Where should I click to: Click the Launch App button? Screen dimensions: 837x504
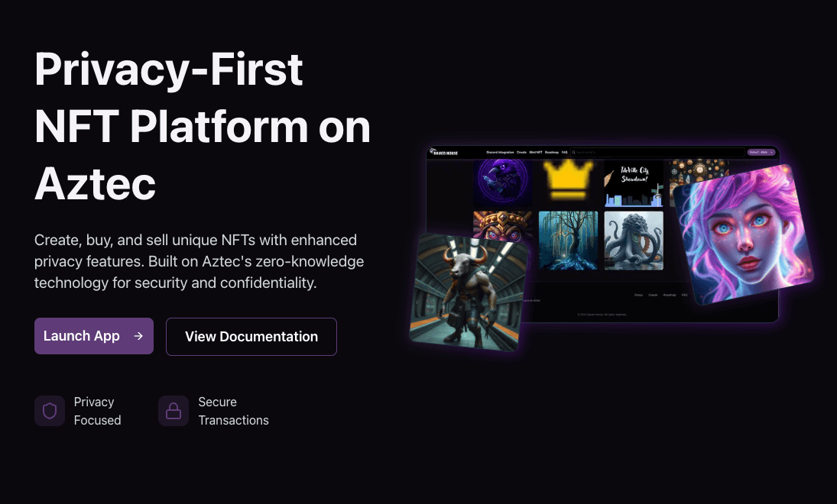click(x=94, y=336)
